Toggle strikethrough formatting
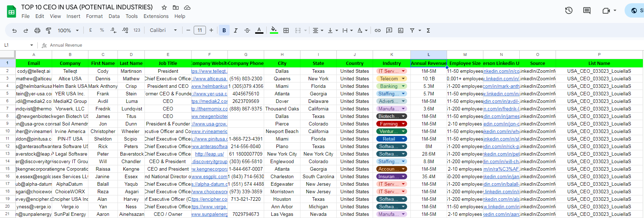644x218 pixels. point(247,30)
